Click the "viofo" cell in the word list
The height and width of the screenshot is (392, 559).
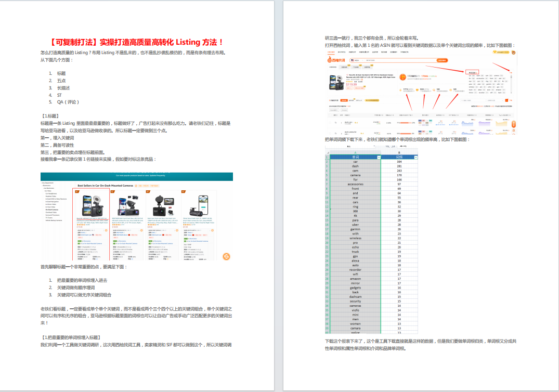point(356,310)
